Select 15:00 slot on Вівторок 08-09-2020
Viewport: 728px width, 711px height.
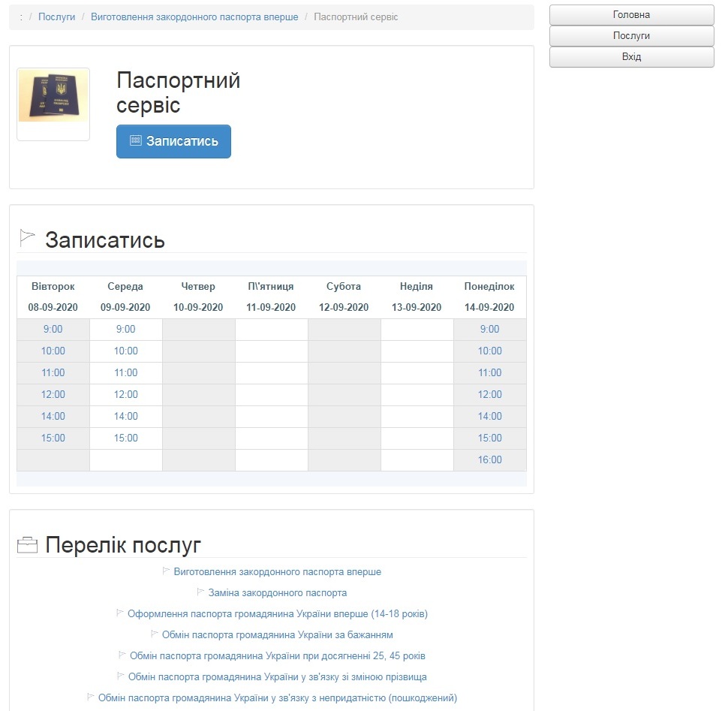point(53,438)
